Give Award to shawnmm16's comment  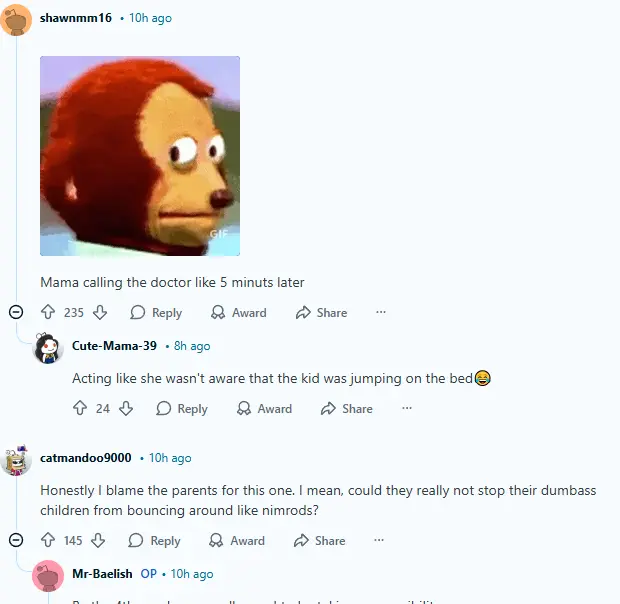[238, 312]
